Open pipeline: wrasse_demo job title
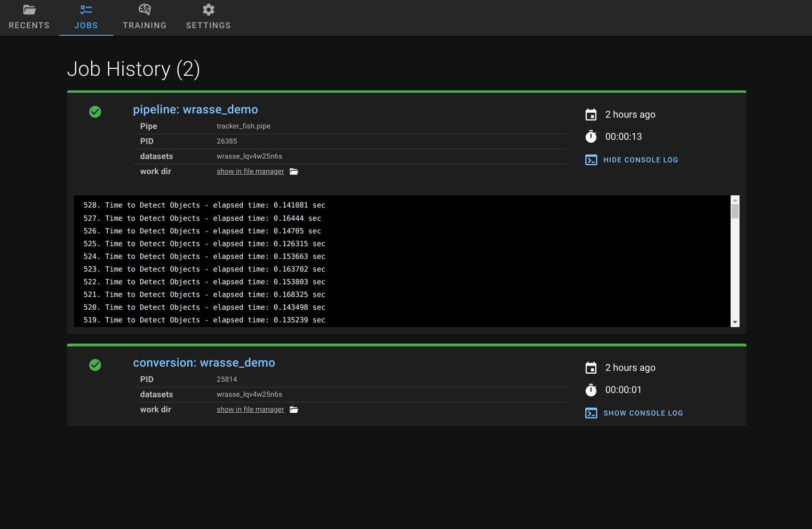Screen dimensions: 812x529 (195, 109)
